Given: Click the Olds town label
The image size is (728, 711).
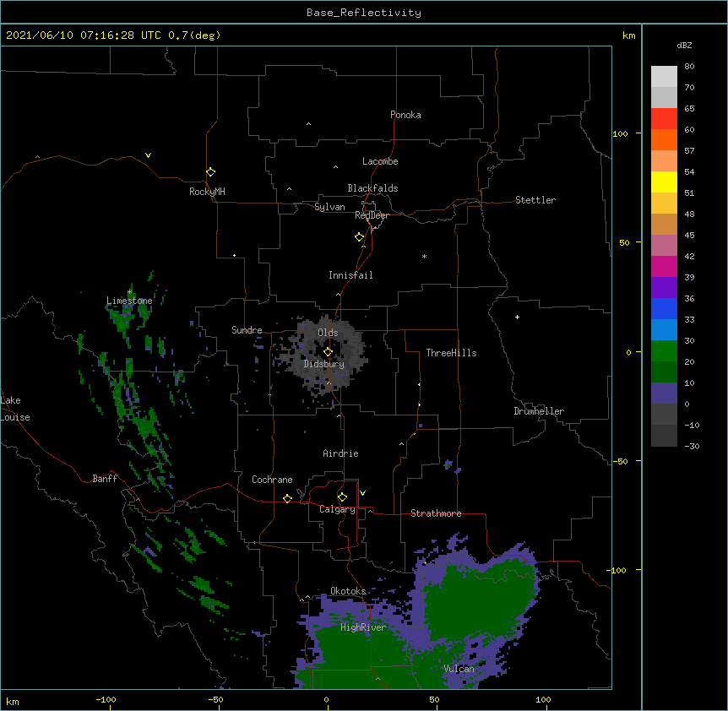Looking at the screenshot, I should click(x=328, y=333).
